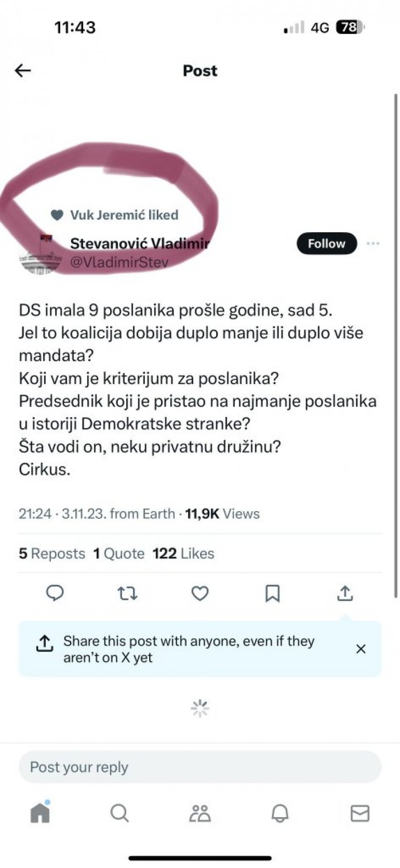Tap the back arrow
Image resolution: width=400 pixels, height=868 pixels.
[23, 71]
